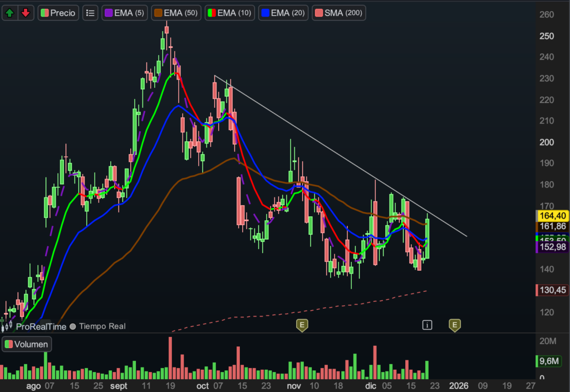
Task: Open the indicator list icon
Action: pyautogui.click(x=89, y=13)
